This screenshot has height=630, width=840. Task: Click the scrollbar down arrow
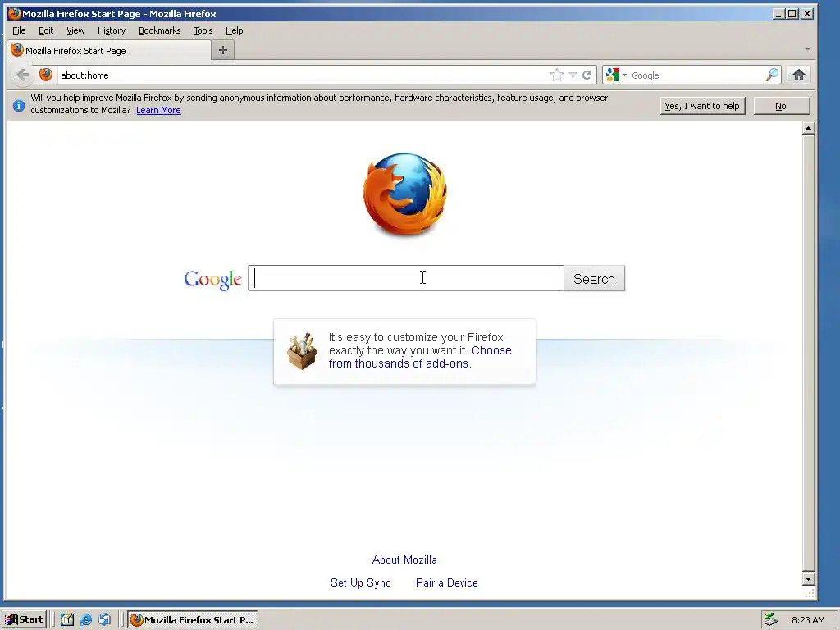pyautogui.click(x=808, y=578)
